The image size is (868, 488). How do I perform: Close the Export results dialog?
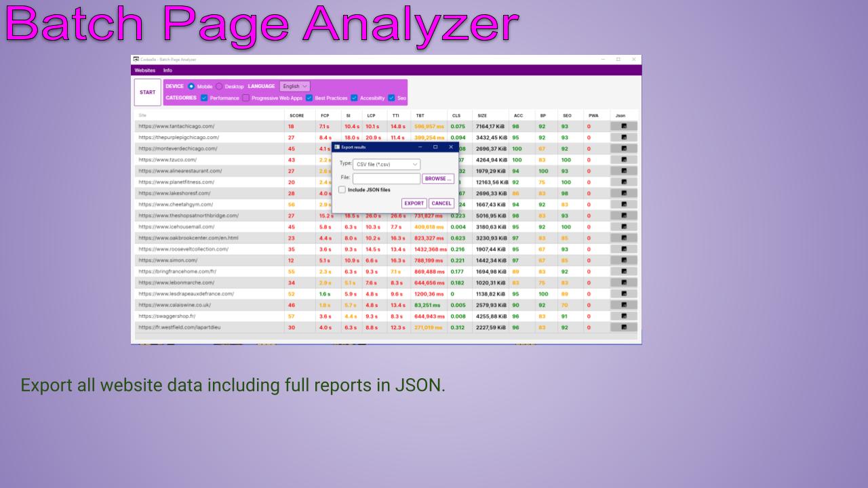[x=450, y=147]
